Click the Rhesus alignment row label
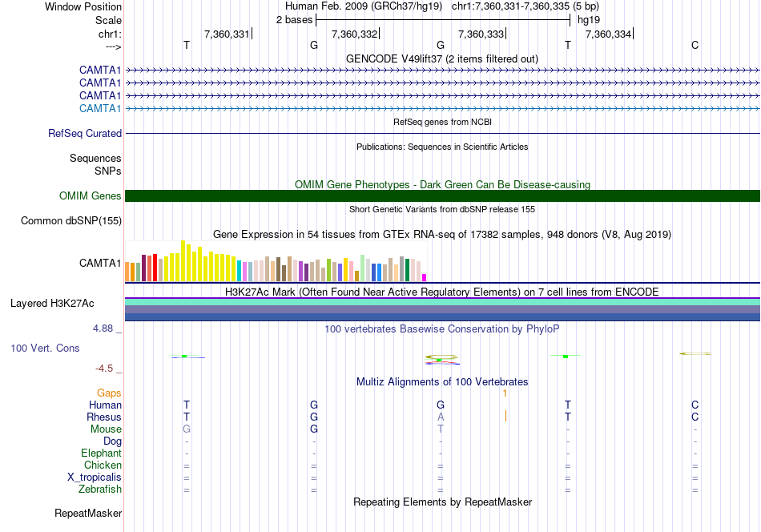The height and width of the screenshot is (532, 761). (x=104, y=417)
